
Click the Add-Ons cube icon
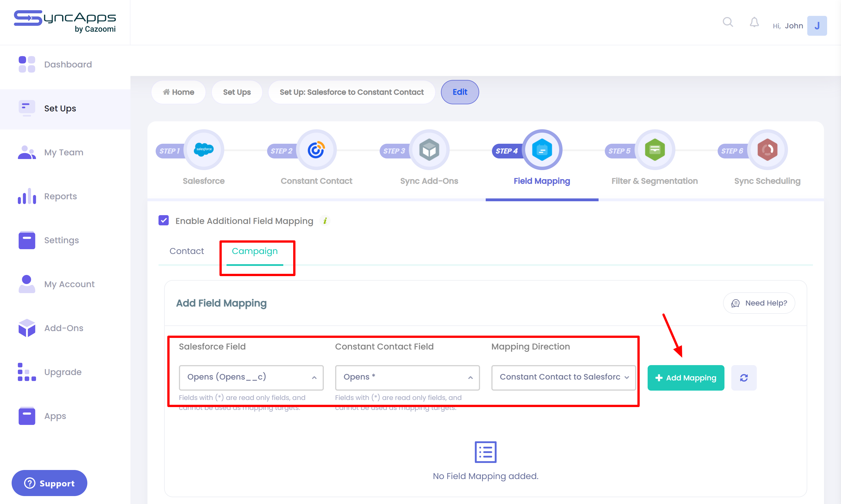[x=27, y=328]
